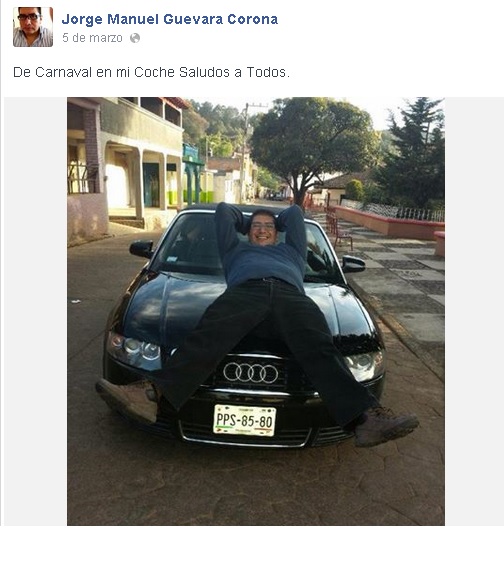Click the globe public-privacy icon

click(x=135, y=38)
